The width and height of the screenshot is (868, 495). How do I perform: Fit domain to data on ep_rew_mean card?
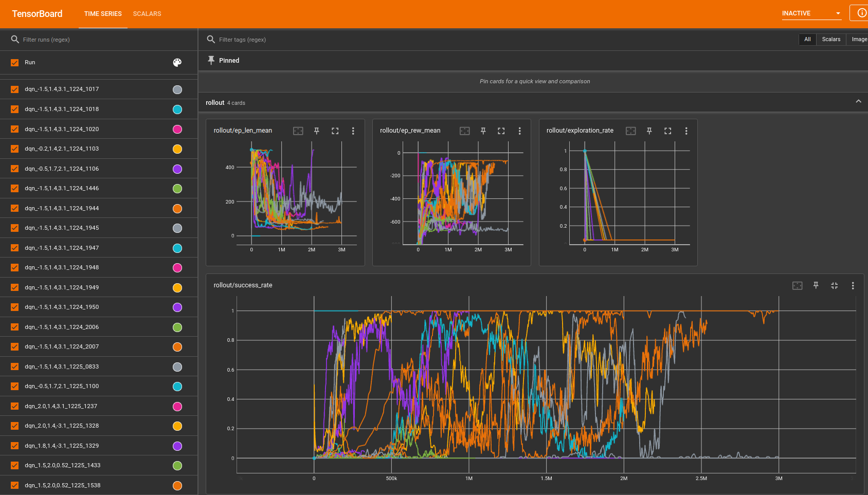(x=465, y=131)
